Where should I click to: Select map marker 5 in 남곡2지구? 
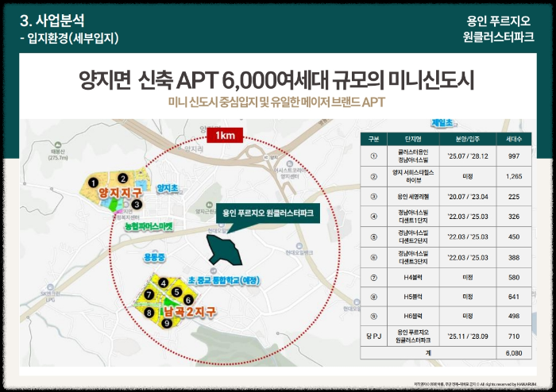pos(176,292)
